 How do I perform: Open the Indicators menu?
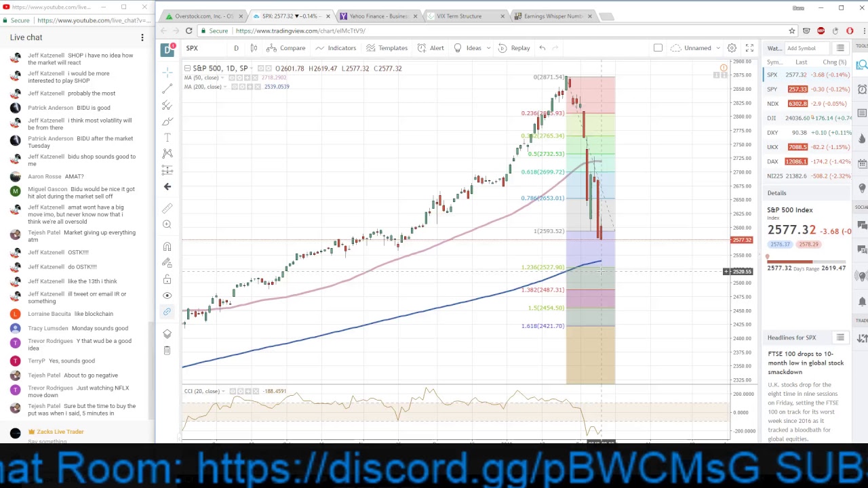[336, 48]
